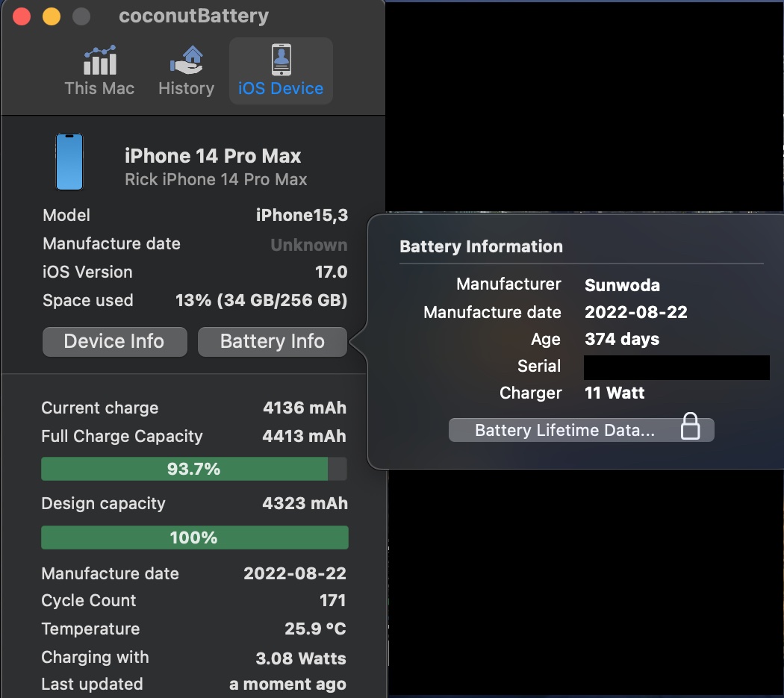This screenshot has height=698, width=784.
Task: Click the blue iPhone device image
Action: tap(69, 161)
